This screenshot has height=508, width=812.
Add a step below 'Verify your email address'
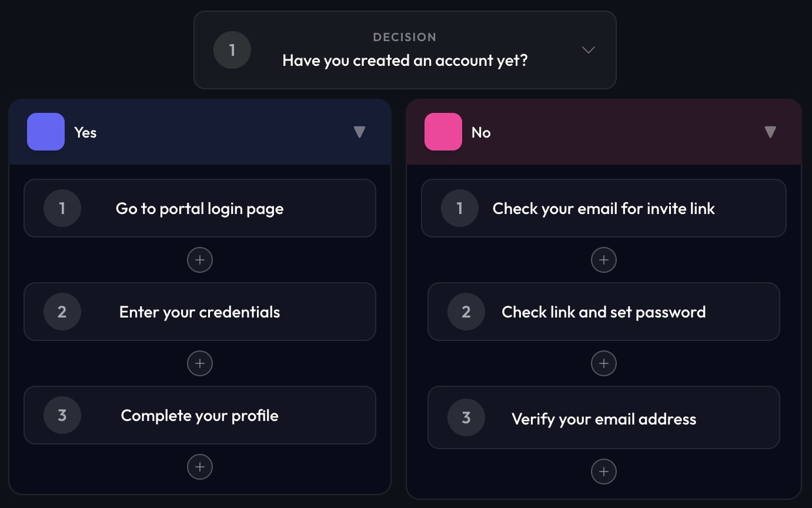pos(603,471)
